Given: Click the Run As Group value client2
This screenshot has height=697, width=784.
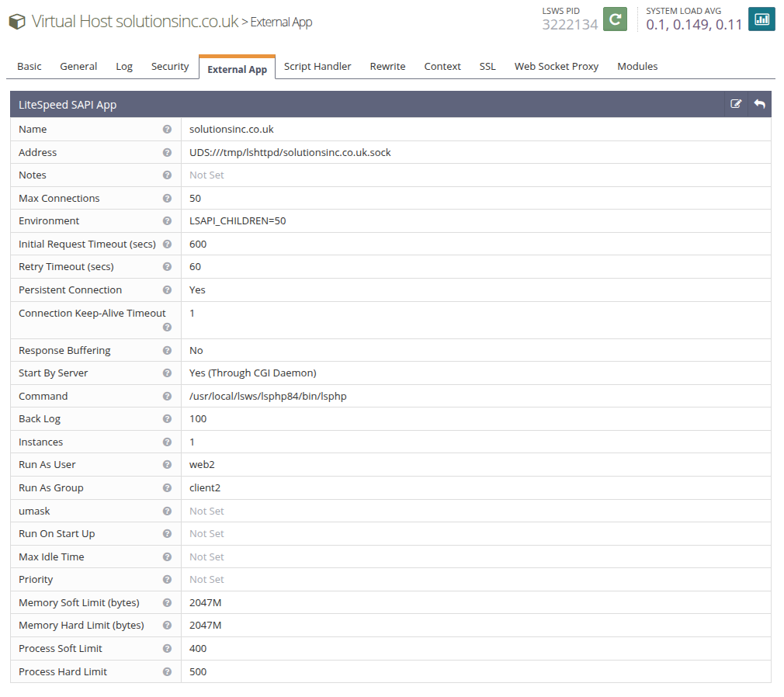Looking at the screenshot, I should point(205,488).
